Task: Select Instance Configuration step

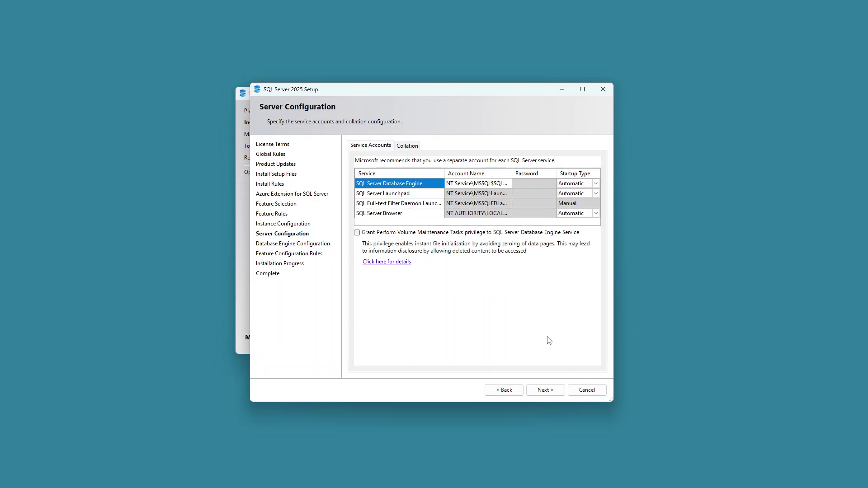Action: pyautogui.click(x=283, y=224)
